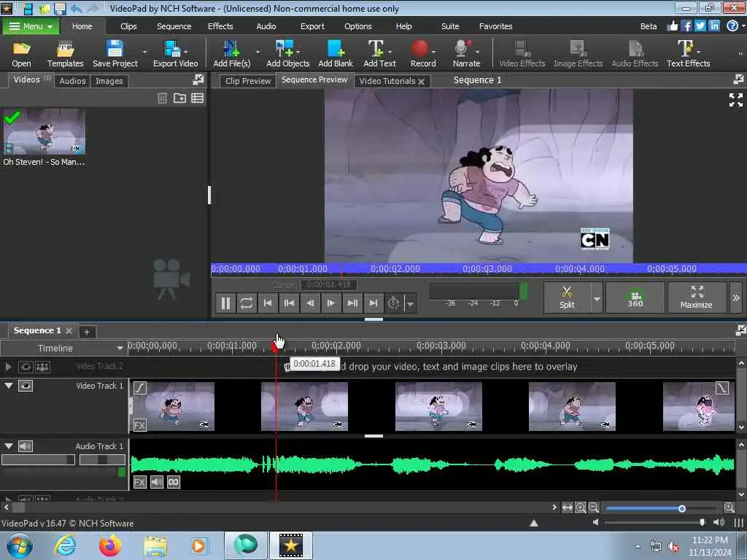This screenshot has height=560, width=747.
Task: Adjust the timeline zoom slider
Action: pos(682,508)
